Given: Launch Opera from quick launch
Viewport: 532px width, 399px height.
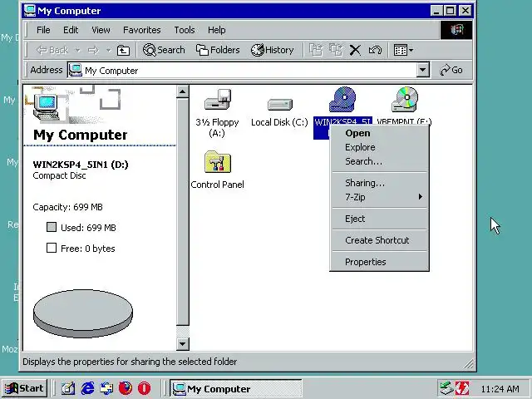Looking at the screenshot, I should (x=144, y=388).
